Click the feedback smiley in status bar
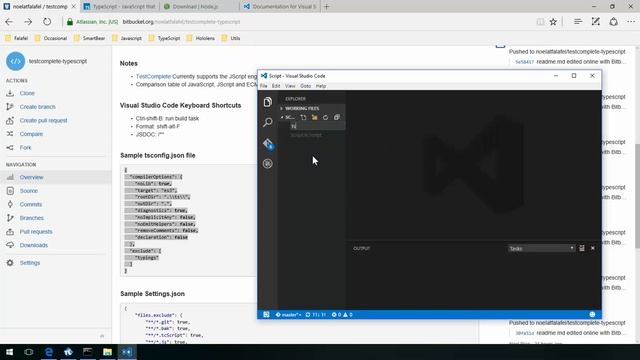Image resolution: width=640 pixels, height=360 pixels. 592,314
